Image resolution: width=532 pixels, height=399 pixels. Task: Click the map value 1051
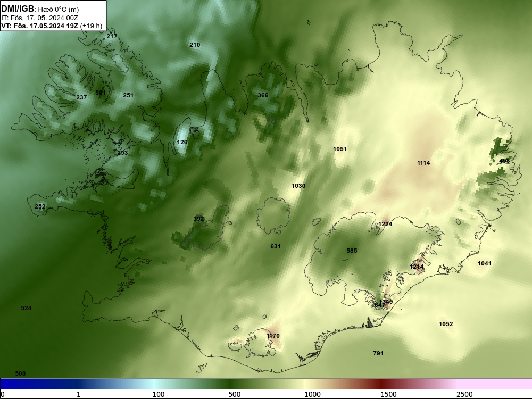(340, 149)
